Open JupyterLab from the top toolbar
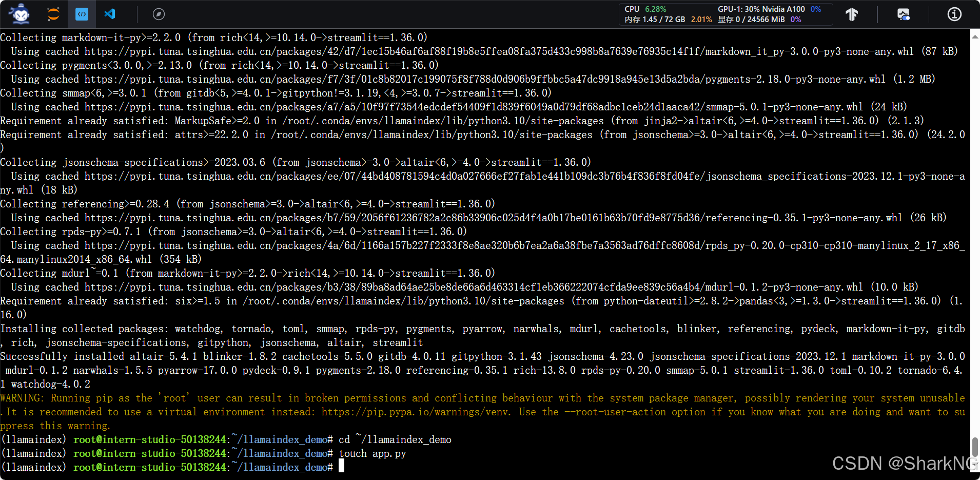Viewport: 980px width, 480px height. (x=53, y=14)
